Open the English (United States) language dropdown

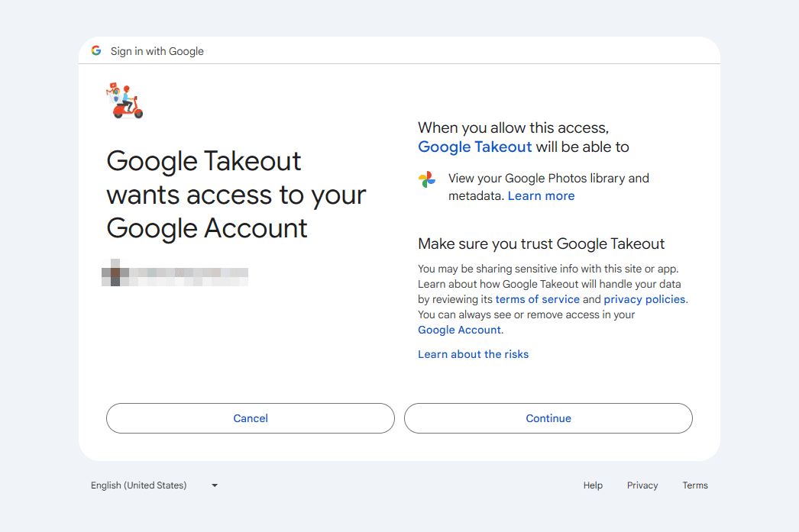tap(154, 485)
